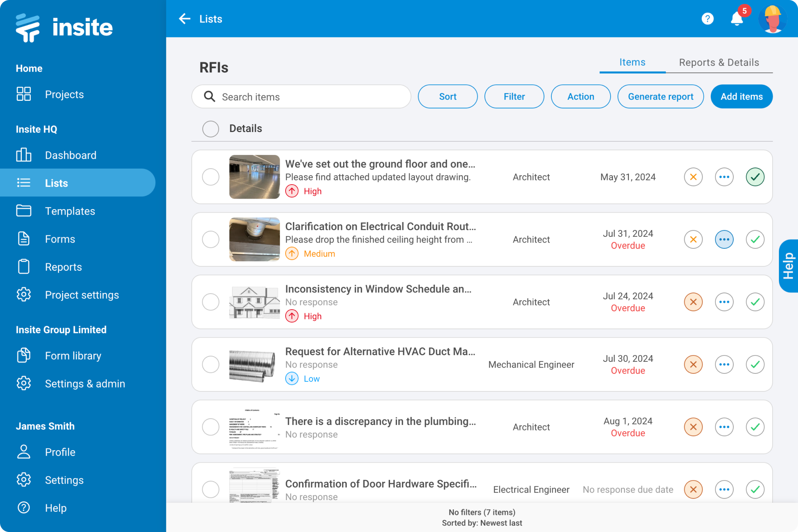Open the Templates panel
This screenshot has width=798, height=532.
click(x=70, y=211)
